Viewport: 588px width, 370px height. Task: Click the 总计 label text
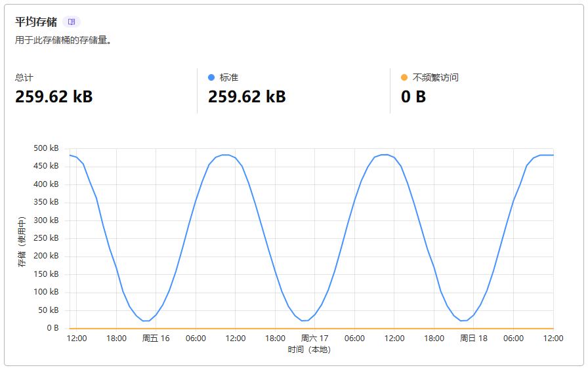coord(24,77)
